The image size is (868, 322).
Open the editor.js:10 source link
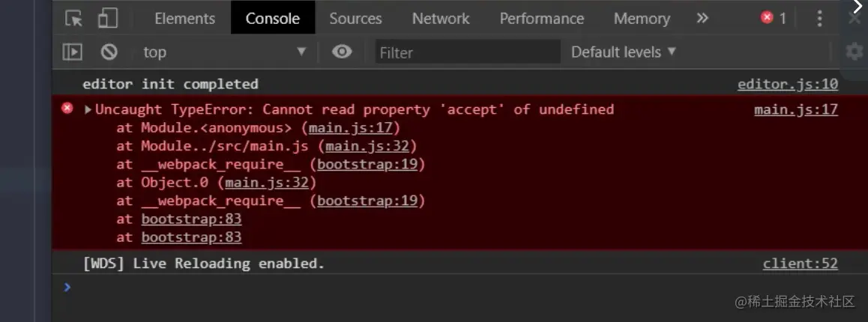[x=788, y=84]
